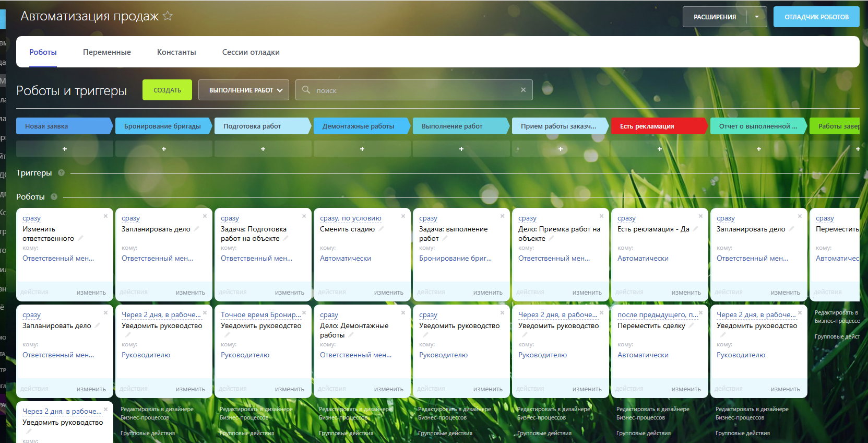Screen dimensions: 868x443
Task: Add trigger with plus under Демонтажные работы
Action: pos(362,149)
